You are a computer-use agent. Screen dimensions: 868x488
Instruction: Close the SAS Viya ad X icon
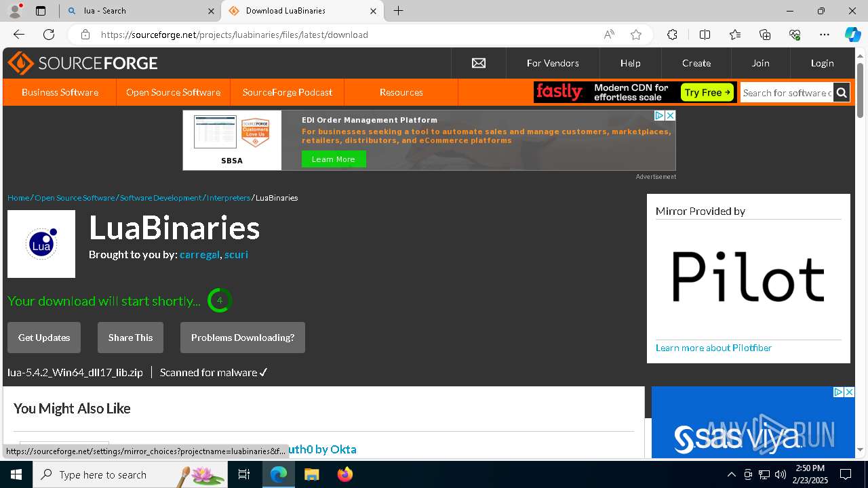[x=849, y=392]
